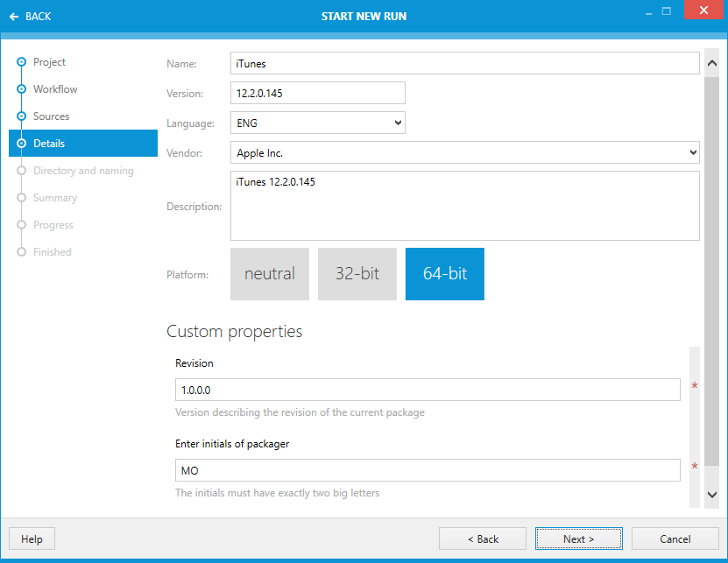This screenshot has width=728, height=563.
Task: Click the Workflow step circle icon
Action: [21, 89]
